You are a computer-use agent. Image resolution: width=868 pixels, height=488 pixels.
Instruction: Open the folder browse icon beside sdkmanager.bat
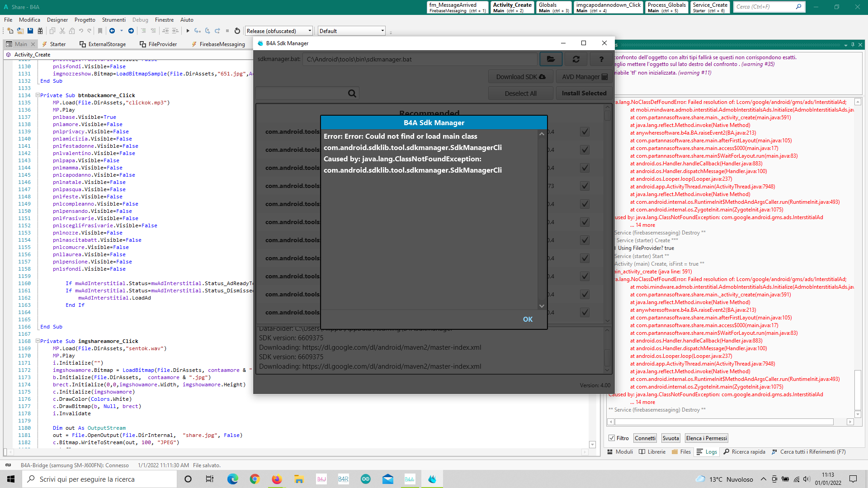tap(551, 59)
